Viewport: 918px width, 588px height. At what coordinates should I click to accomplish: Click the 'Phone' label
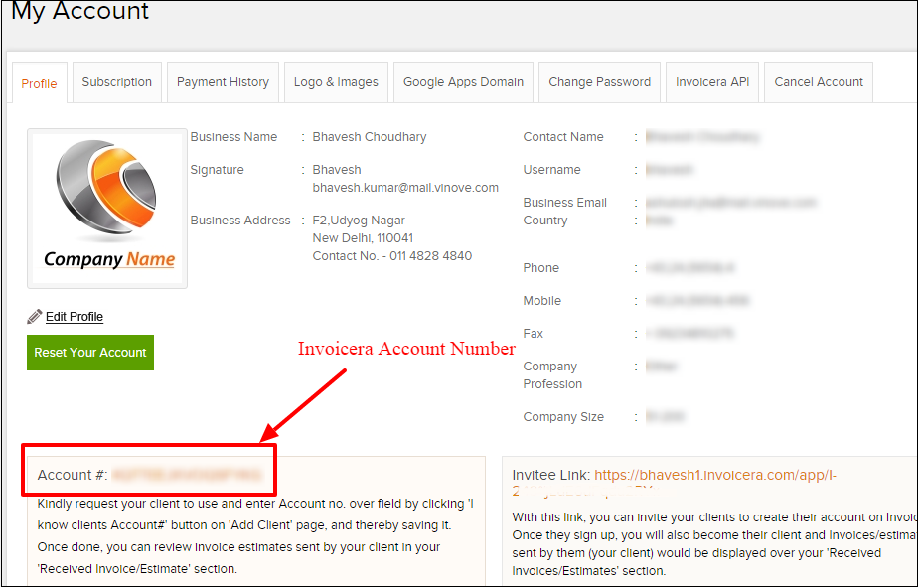pos(540,268)
